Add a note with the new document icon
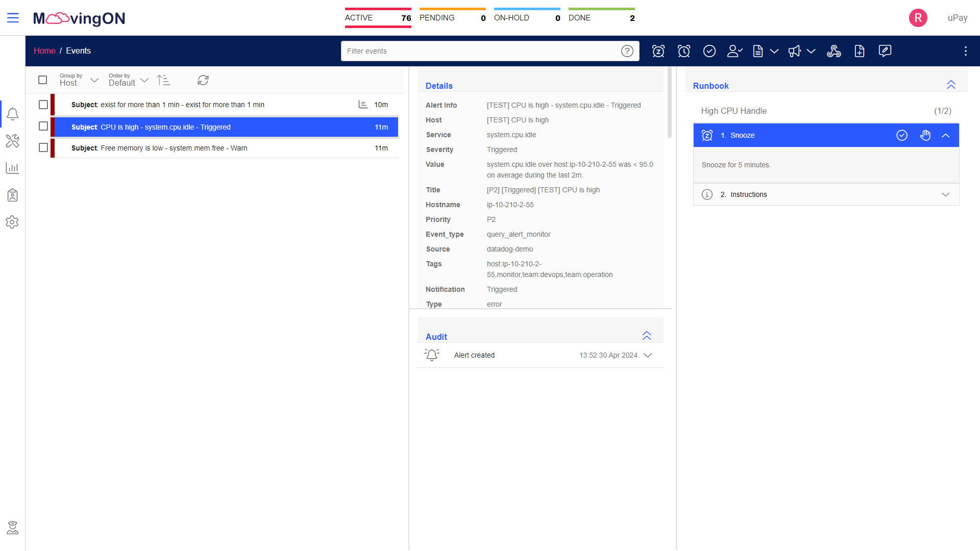 (860, 51)
